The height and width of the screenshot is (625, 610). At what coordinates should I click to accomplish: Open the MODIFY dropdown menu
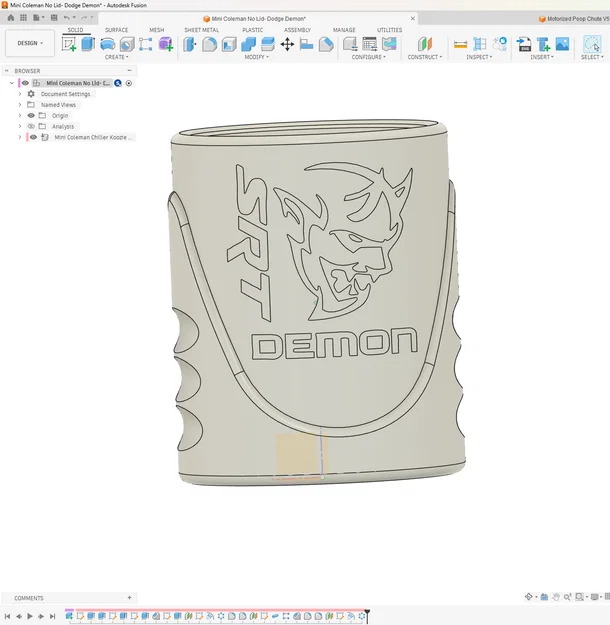coord(256,57)
